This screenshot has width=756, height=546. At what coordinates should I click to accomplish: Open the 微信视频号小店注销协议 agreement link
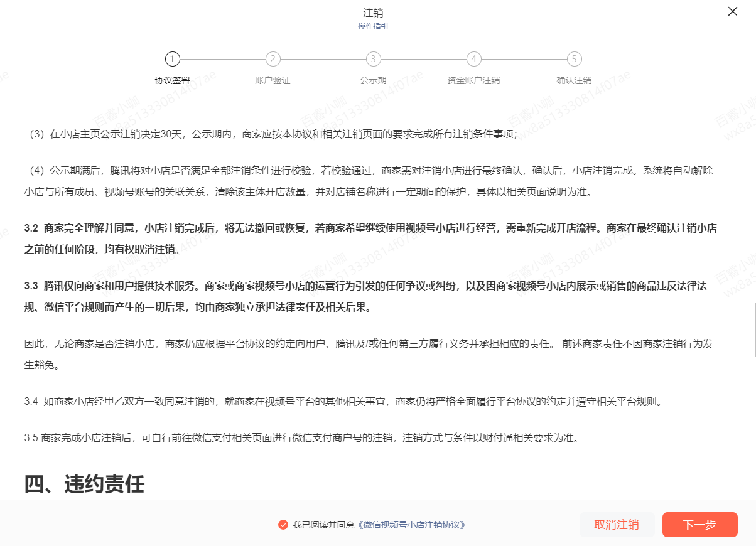[x=411, y=525]
